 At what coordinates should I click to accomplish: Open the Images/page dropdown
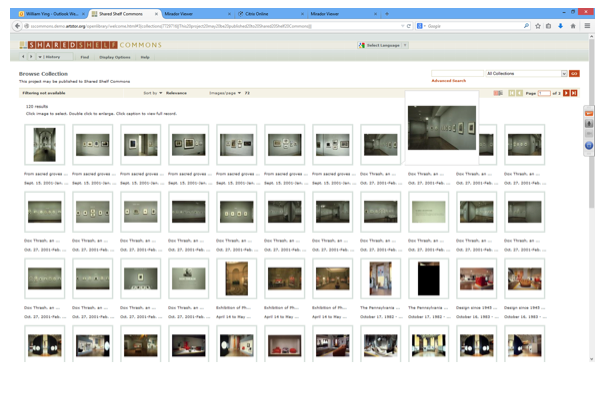225,93
